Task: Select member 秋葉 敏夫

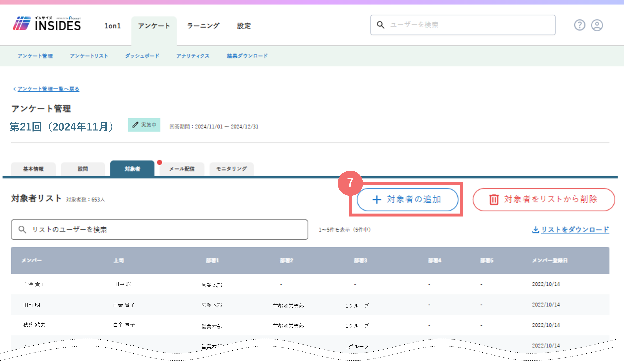Action: 34,325
